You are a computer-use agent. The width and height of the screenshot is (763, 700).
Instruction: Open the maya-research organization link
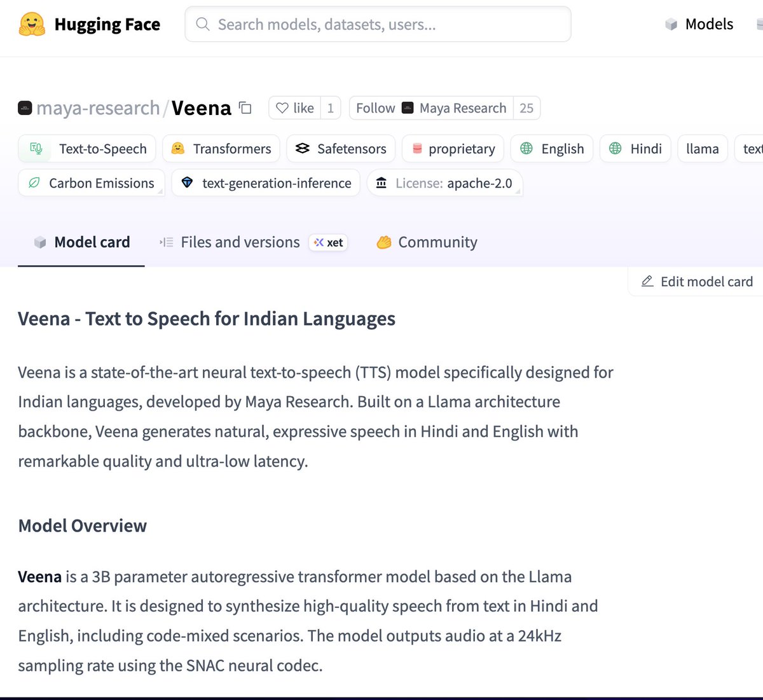coord(98,108)
